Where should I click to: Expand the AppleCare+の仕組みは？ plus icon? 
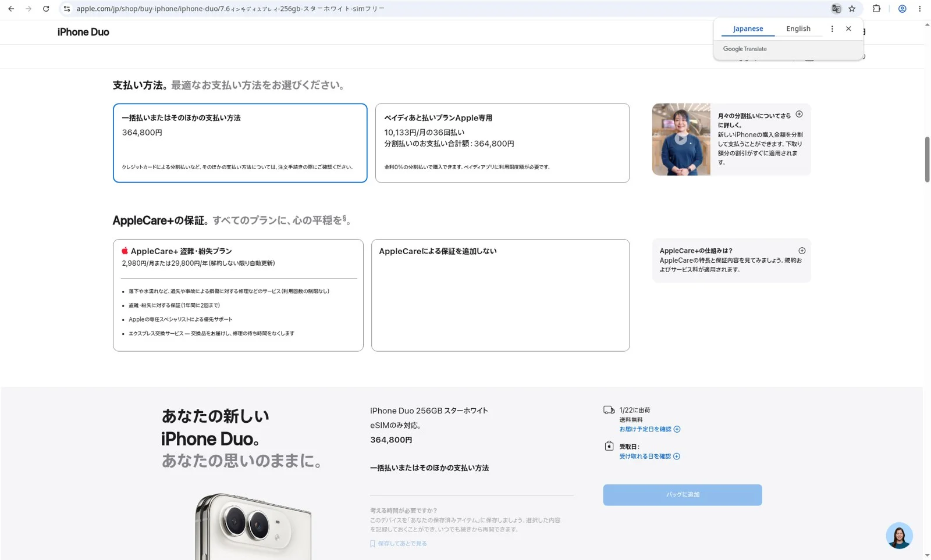point(802,251)
